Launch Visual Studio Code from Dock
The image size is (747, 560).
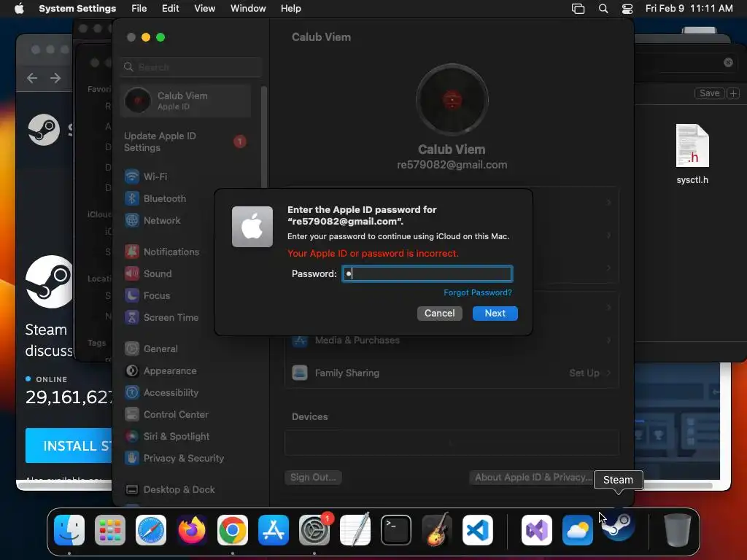point(478,530)
